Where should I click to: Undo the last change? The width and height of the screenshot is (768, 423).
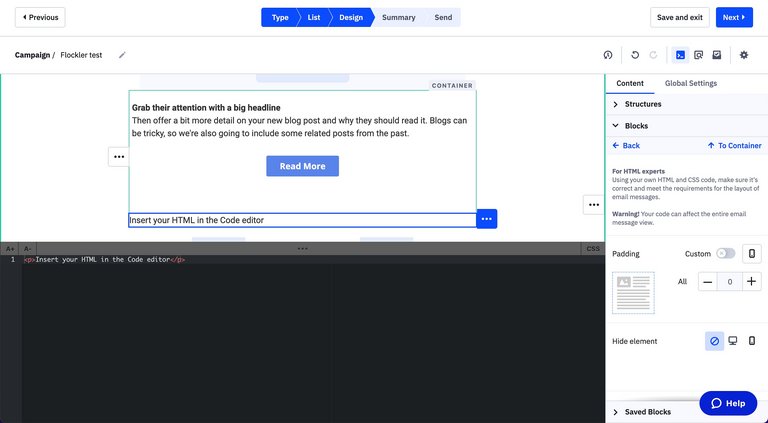(635, 55)
